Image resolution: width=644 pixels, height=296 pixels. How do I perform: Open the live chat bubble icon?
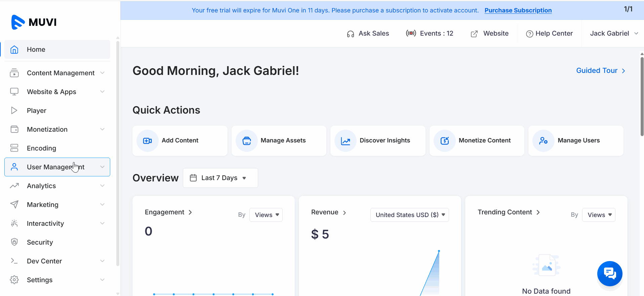609,273
